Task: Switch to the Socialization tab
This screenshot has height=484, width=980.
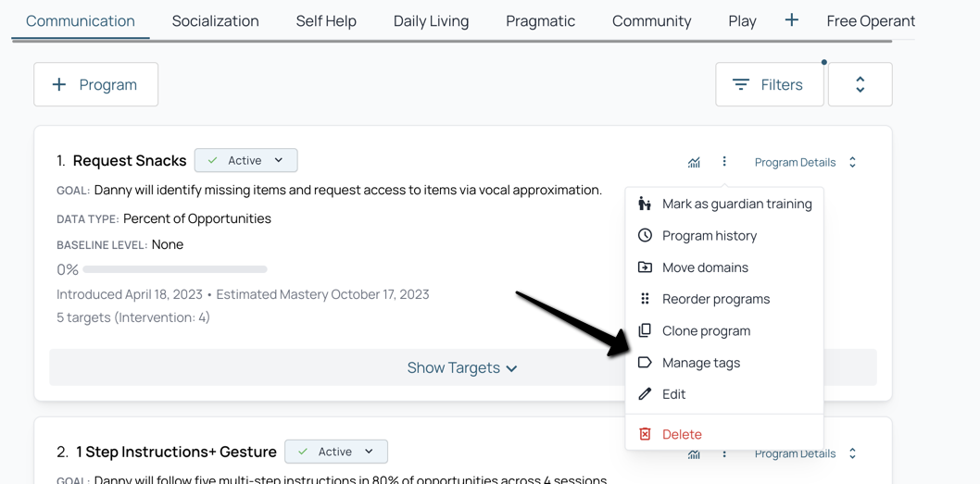Action: click(215, 20)
